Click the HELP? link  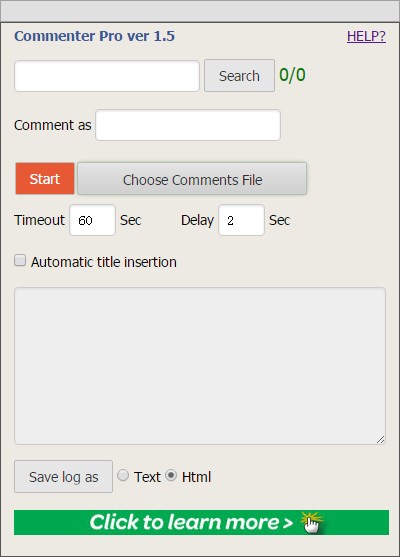coord(366,36)
